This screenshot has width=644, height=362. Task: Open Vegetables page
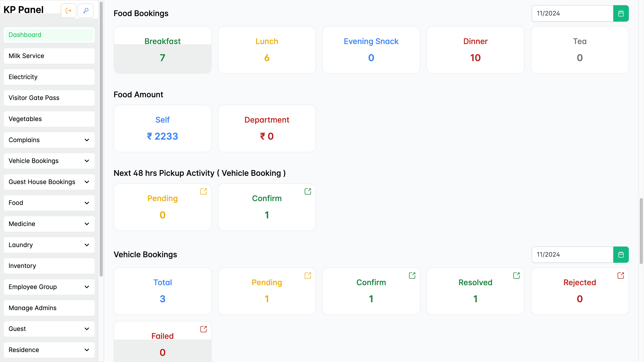(49, 119)
